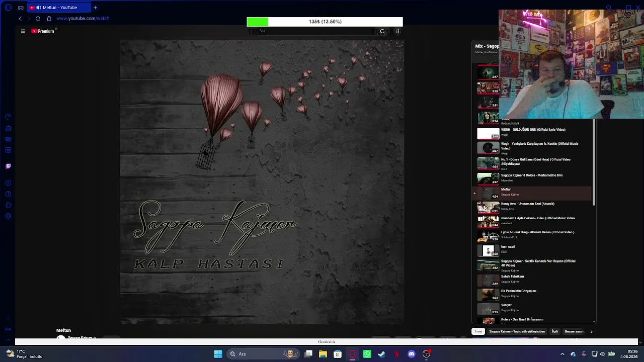Click the Kalp Hastası video player
644x362 pixels.
click(x=262, y=183)
